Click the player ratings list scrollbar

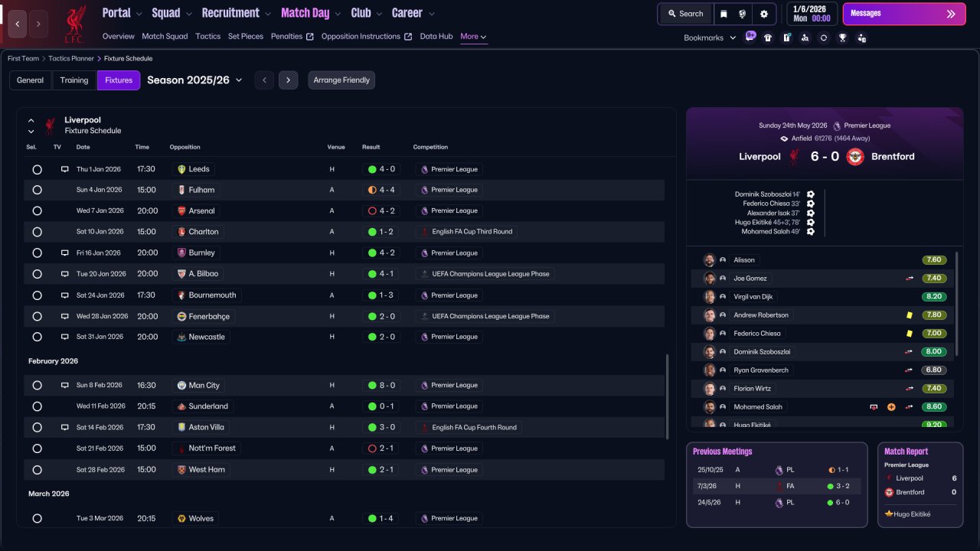(x=957, y=303)
